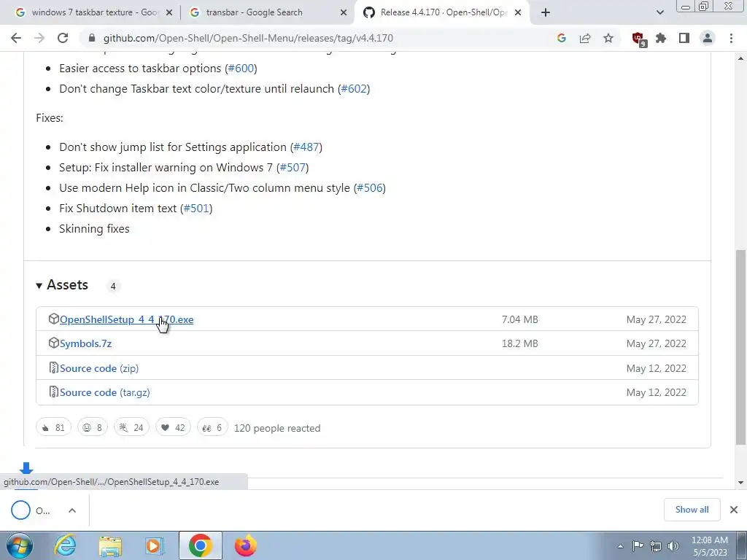The width and height of the screenshot is (747, 560).
Task: Open the Windows Start menu
Action: [x=19, y=545]
